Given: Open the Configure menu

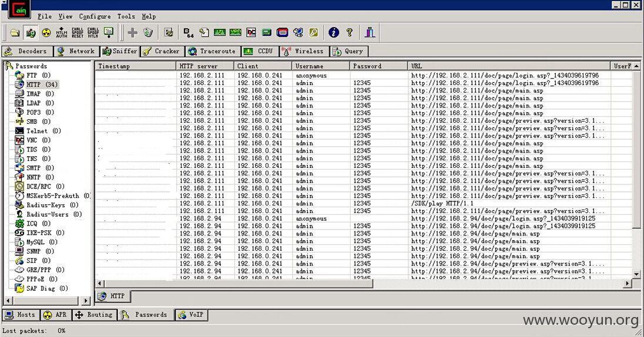Looking at the screenshot, I should coord(95,16).
